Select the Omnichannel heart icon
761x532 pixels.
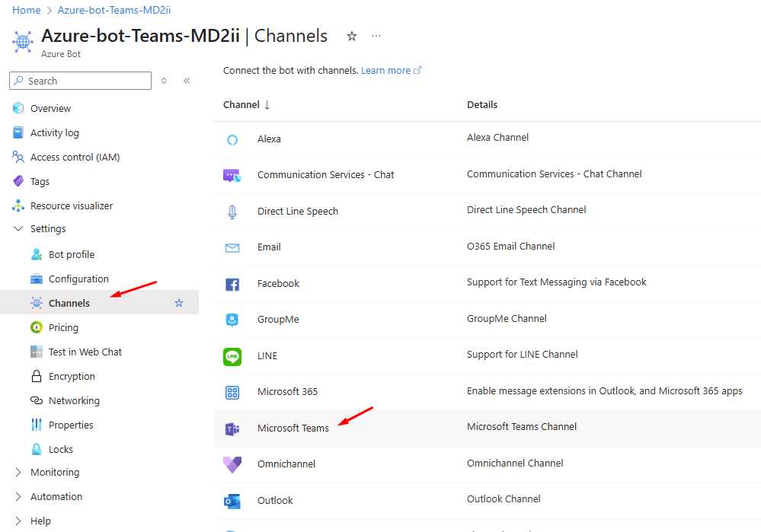click(232, 464)
